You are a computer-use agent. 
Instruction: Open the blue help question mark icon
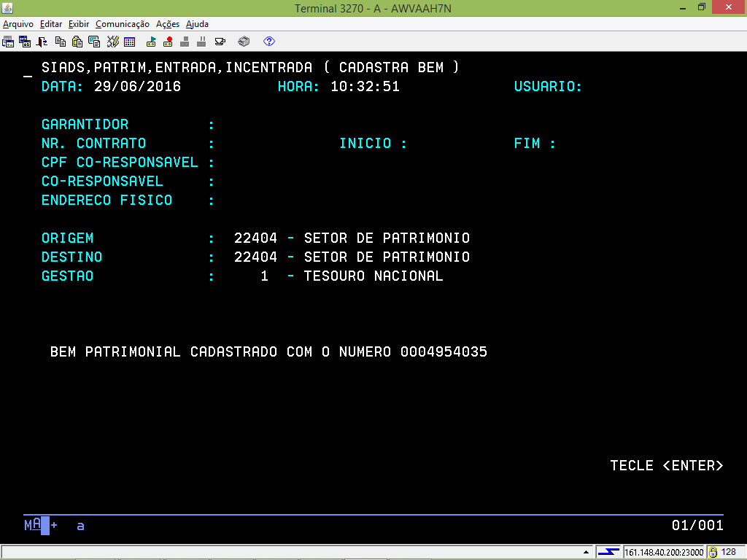point(269,42)
